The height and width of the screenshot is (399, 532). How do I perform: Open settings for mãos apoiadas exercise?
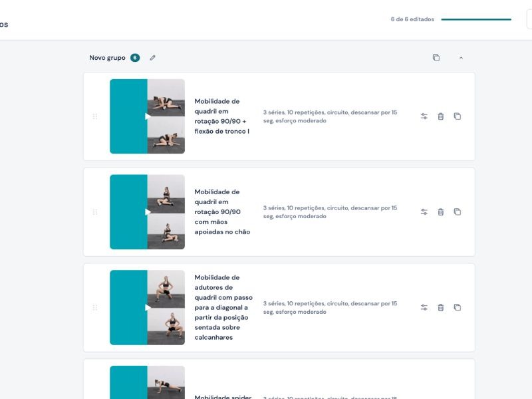(424, 212)
